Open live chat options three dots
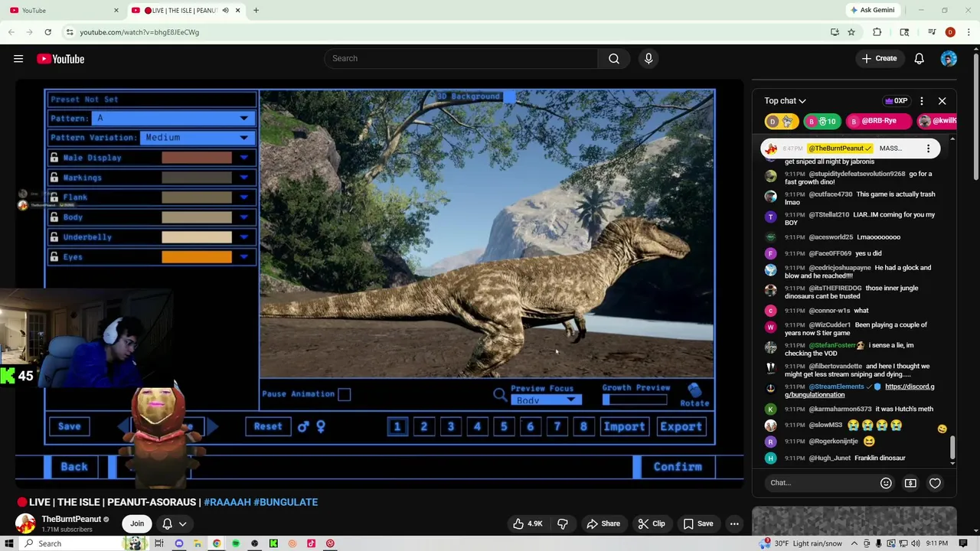Viewport: 980px width, 551px height. point(922,101)
